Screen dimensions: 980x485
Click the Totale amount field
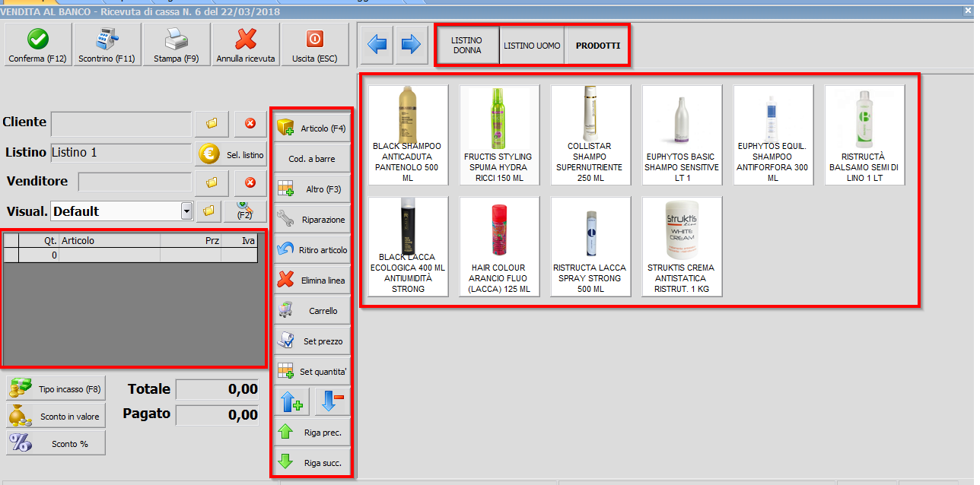pyautogui.click(x=218, y=389)
